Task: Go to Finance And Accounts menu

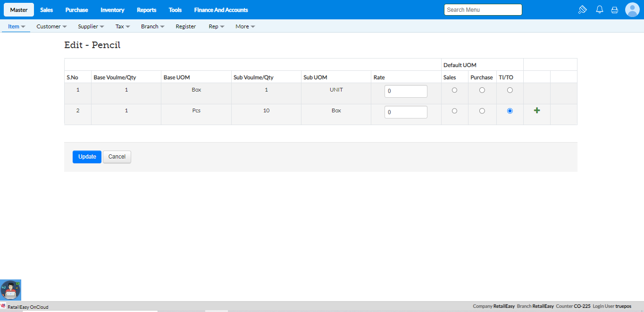Action: [x=221, y=10]
